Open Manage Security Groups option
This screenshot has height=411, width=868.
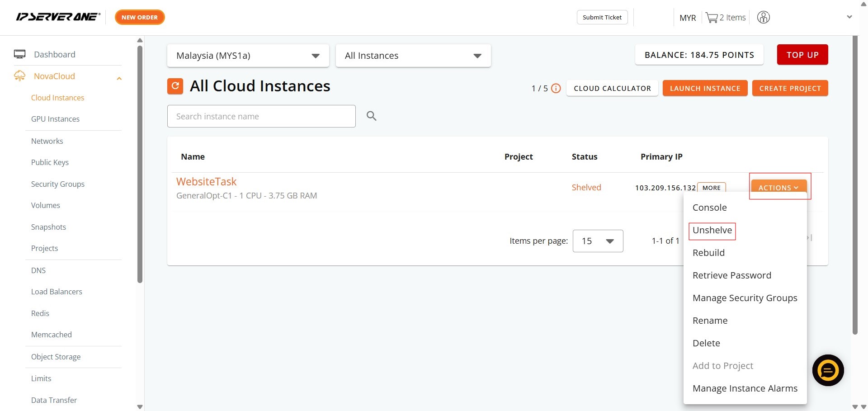pos(745,298)
